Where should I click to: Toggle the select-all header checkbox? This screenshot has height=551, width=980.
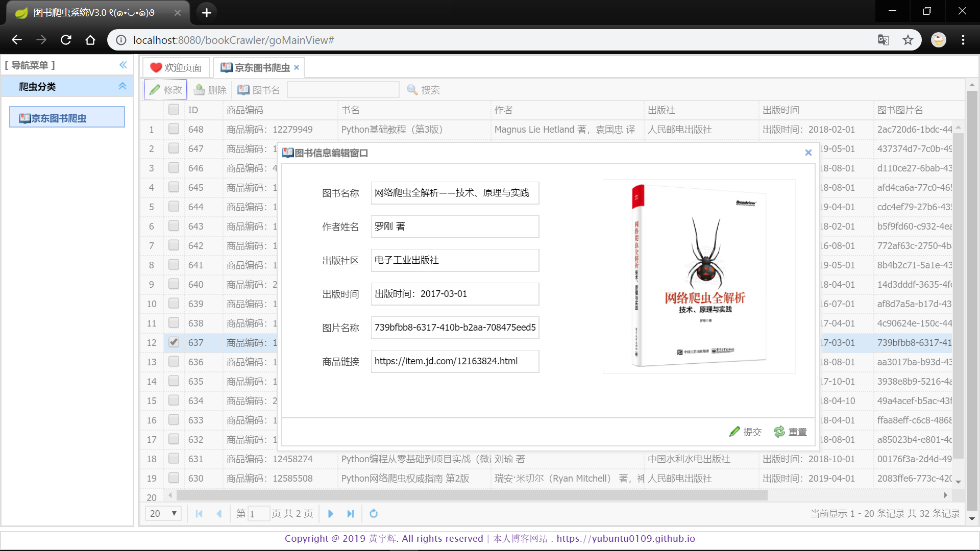pyautogui.click(x=174, y=110)
